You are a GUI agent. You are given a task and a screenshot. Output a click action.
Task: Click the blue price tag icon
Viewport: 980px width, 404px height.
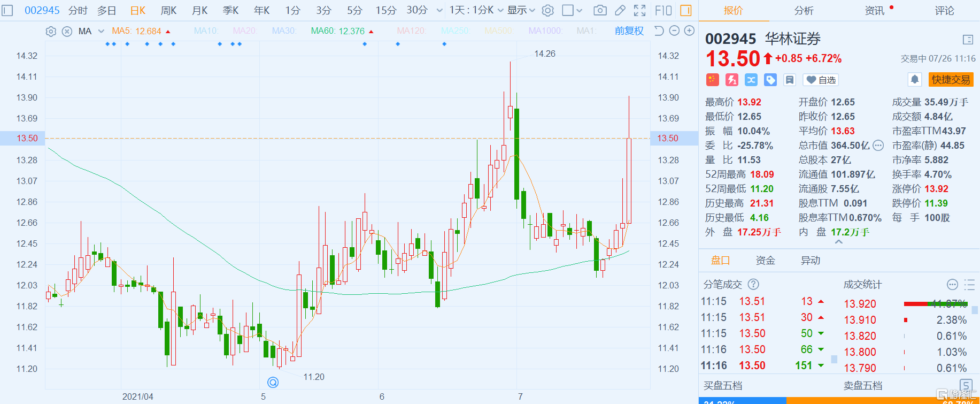[770, 80]
